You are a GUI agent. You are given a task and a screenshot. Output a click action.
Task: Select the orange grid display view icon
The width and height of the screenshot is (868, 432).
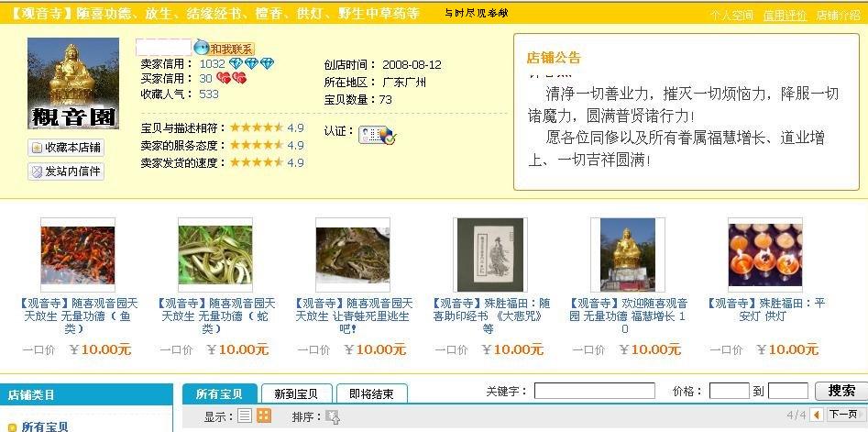tap(264, 415)
